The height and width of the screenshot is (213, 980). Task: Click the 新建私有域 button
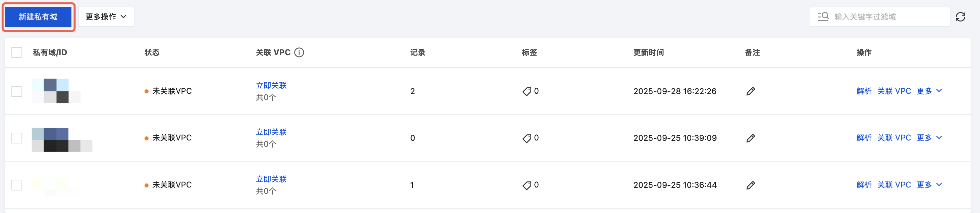point(38,17)
